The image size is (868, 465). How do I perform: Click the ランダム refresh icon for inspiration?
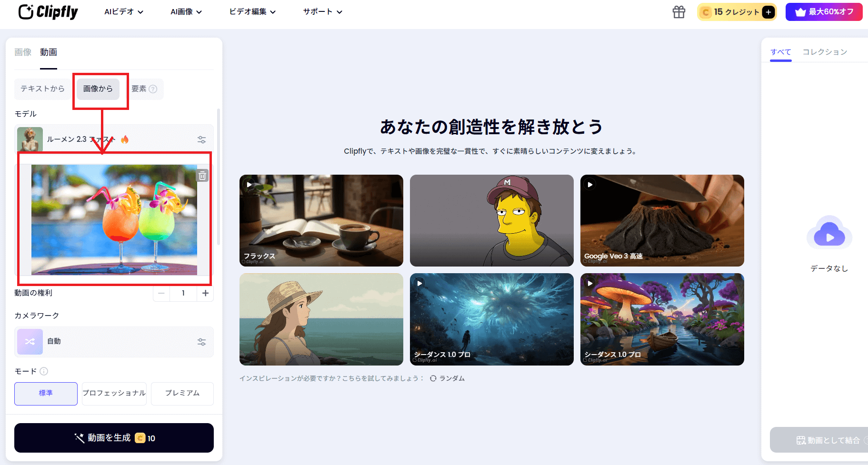(433, 378)
